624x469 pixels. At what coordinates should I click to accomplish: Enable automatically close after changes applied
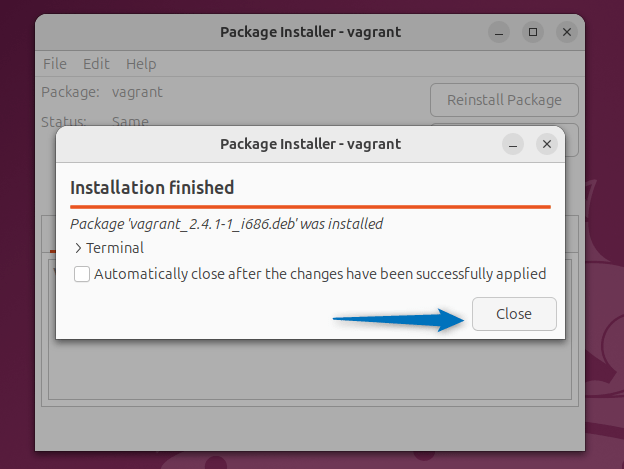[x=82, y=274]
